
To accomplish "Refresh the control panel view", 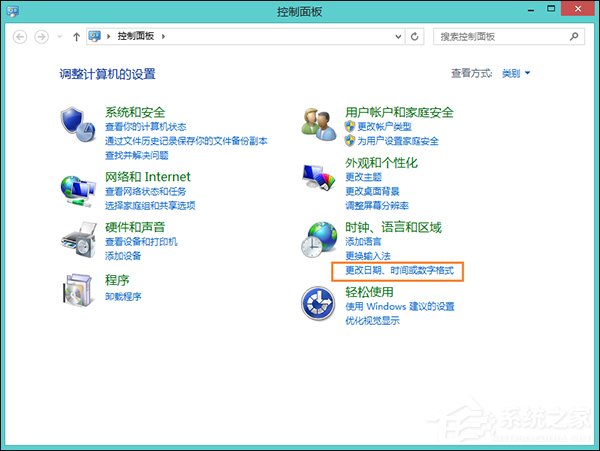I will 414,37.
